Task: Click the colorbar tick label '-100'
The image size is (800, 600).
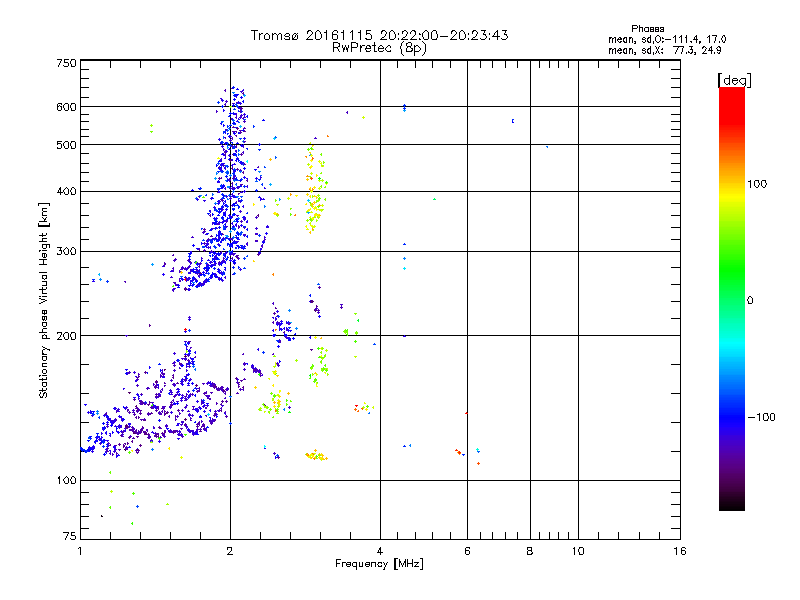Action: [x=761, y=417]
